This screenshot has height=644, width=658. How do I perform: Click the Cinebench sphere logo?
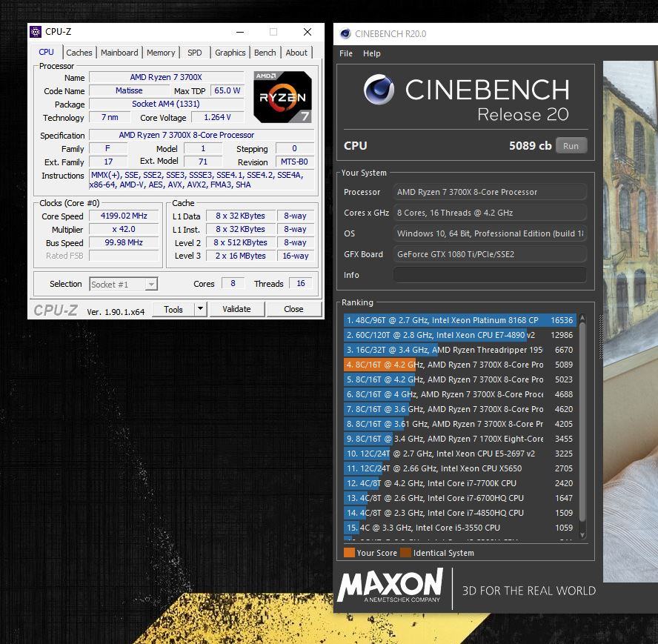(379, 89)
